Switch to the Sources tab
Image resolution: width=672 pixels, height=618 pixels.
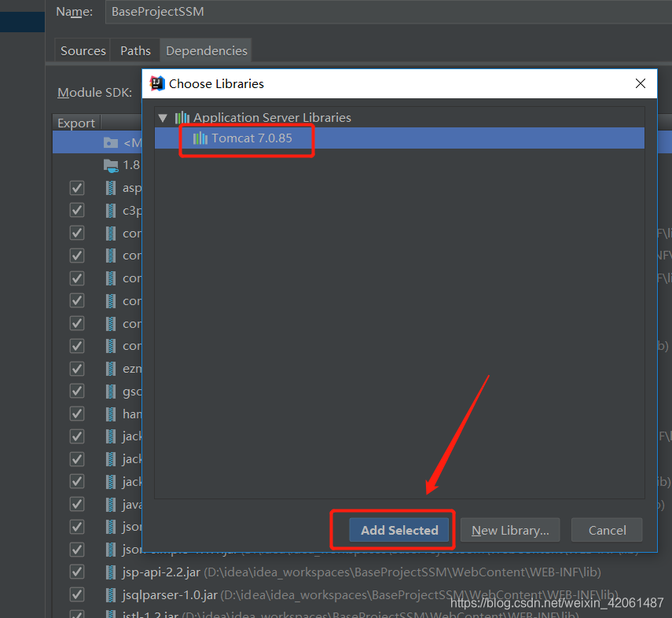83,50
